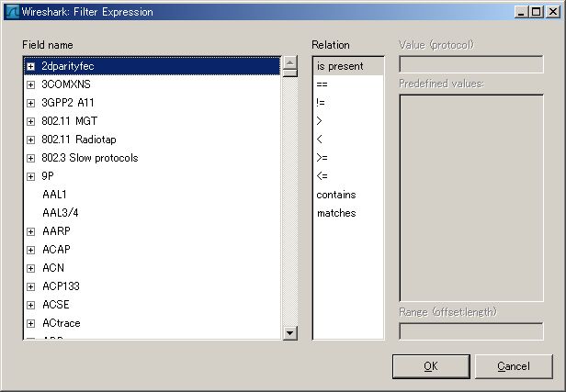Screen dimensions: 566x392
Task: Select the 2dparityfec field name
Action: pyautogui.click(x=67, y=66)
